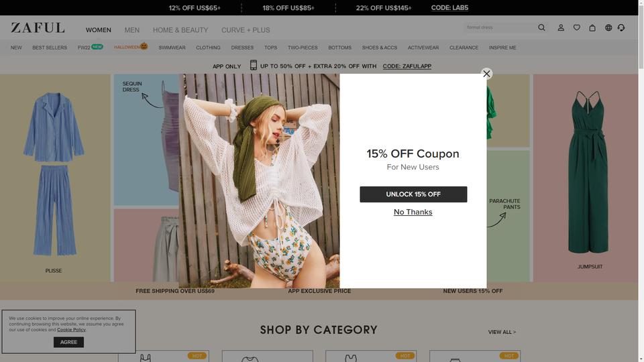This screenshot has width=644, height=362.
Task: Open the user account icon
Action: click(x=561, y=27)
